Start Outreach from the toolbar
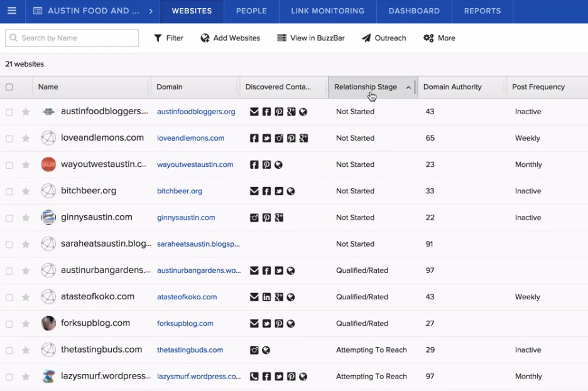 [384, 38]
